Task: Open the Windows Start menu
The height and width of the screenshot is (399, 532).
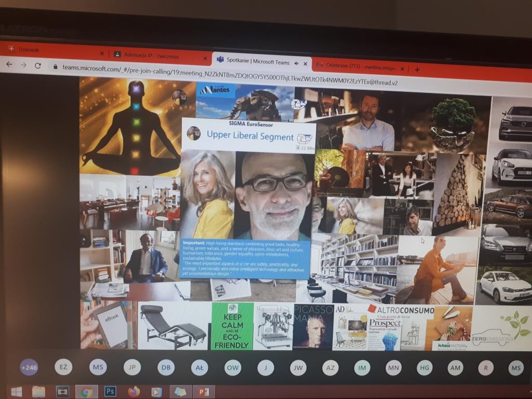Action: coord(16,392)
